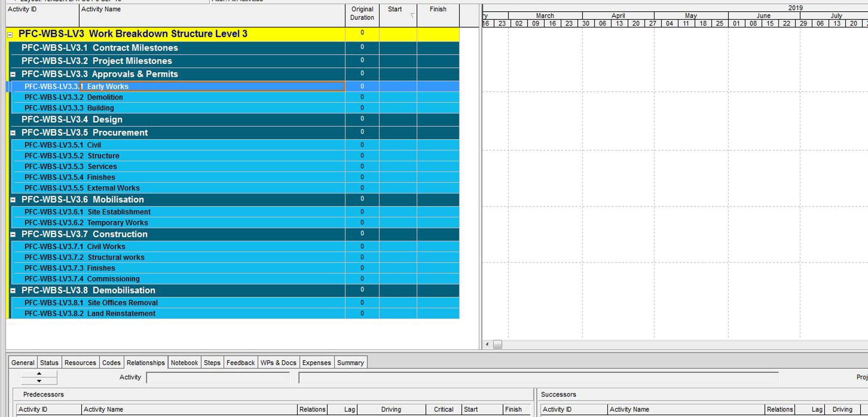Click the Gantt horizontal scrollbar
Screen dimensions: 868x417
coord(497,345)
